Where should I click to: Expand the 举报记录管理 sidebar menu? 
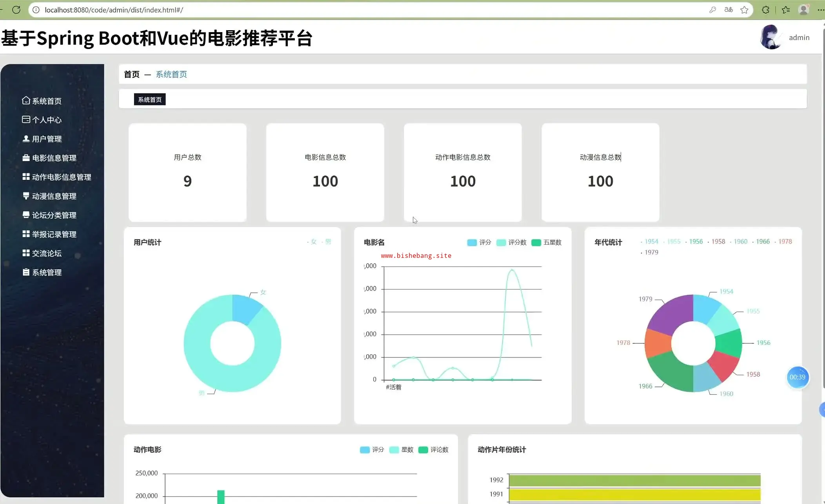point(54,234)
